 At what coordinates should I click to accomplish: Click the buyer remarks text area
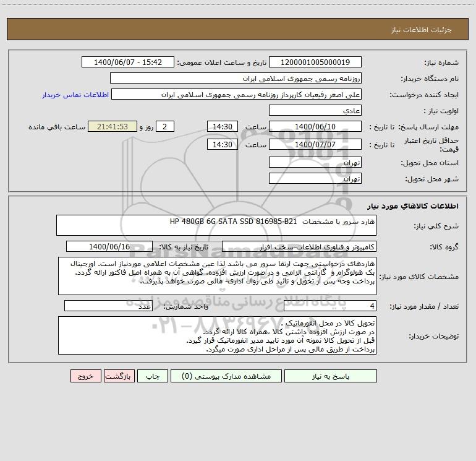click(x=217, y=335)
